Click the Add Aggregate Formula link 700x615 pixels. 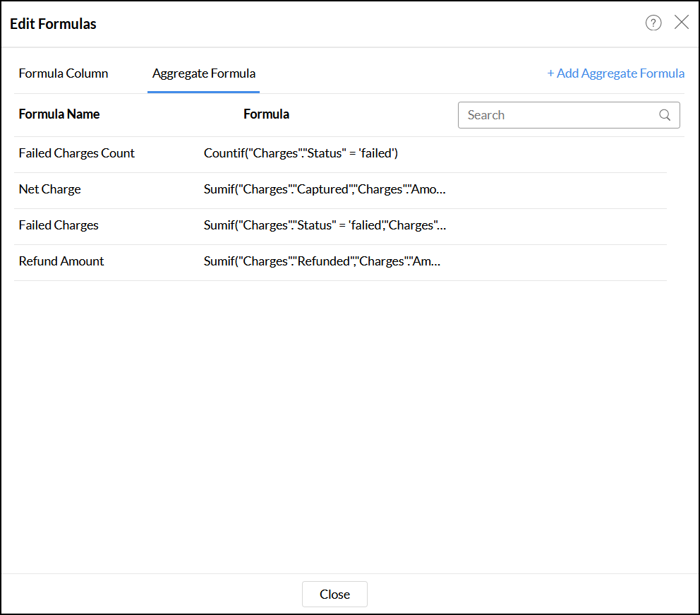click(615, 73)
